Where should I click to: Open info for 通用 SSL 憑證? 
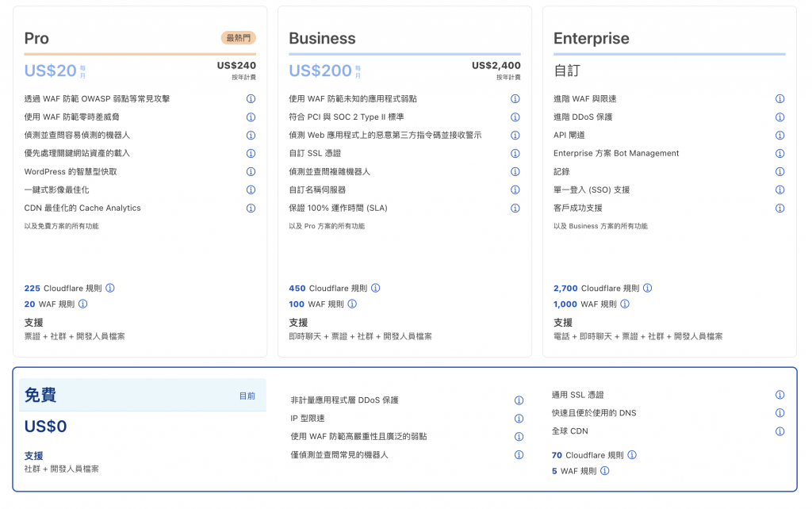(x=780, y=395)
